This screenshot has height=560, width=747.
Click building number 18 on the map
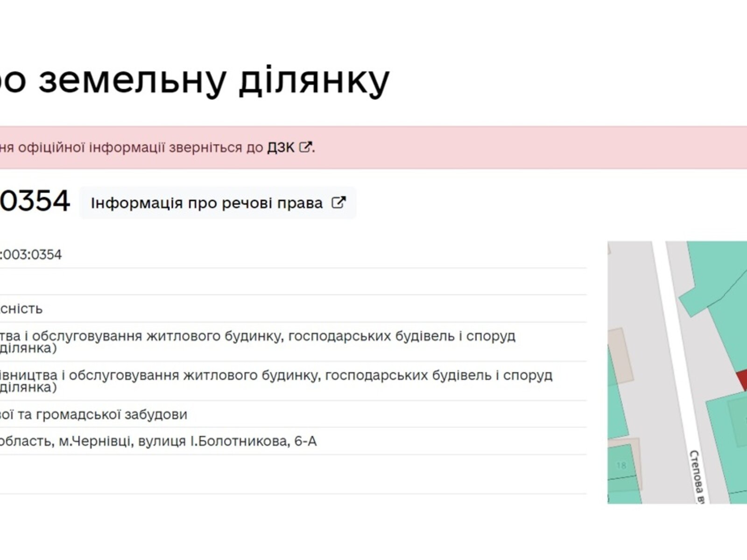(621, 465)
